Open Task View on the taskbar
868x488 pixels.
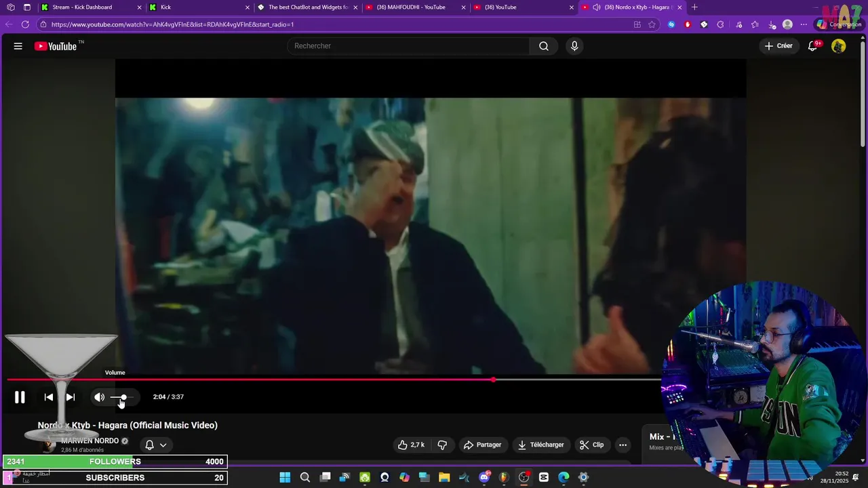[325, 477]
